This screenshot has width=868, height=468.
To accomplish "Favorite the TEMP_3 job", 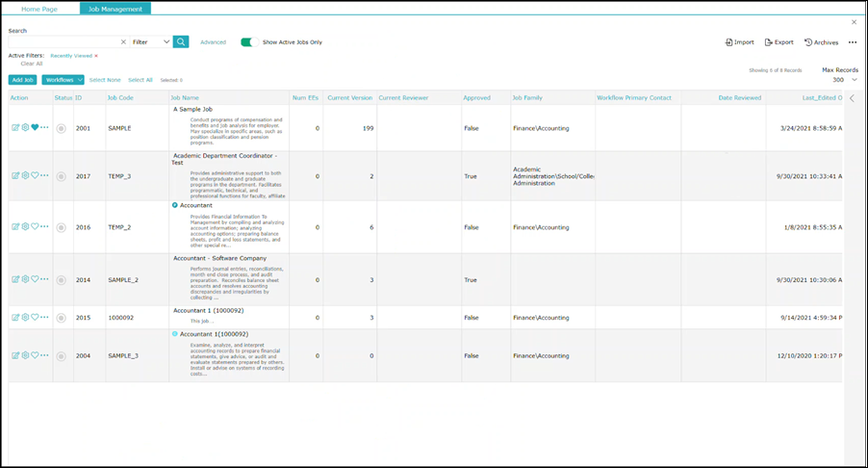I will [35, 175].
